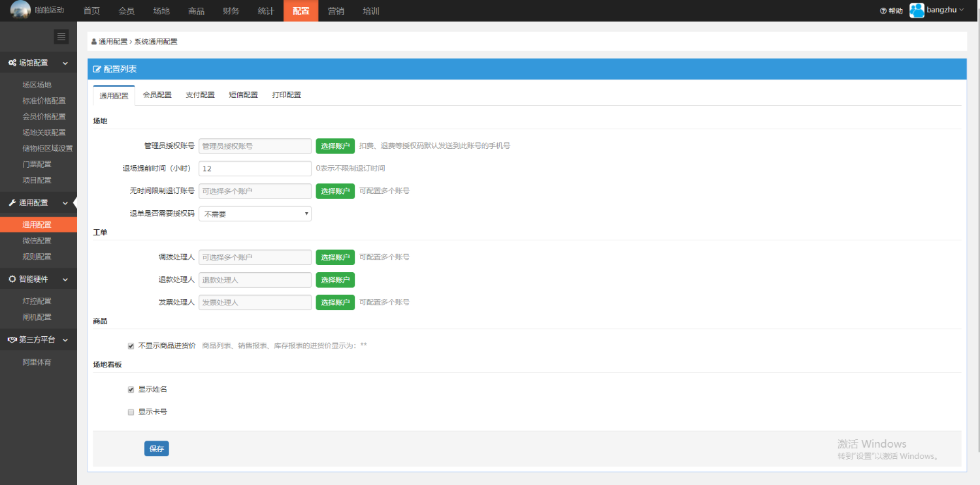Select the 通用配置 tab in the panel
This screenshot has height=485, width=980.
[x=114, y=95]
